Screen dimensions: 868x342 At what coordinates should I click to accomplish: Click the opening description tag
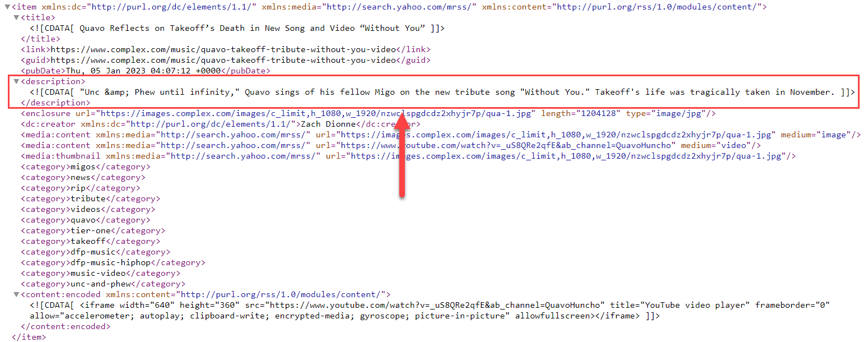tap(53, 82)
